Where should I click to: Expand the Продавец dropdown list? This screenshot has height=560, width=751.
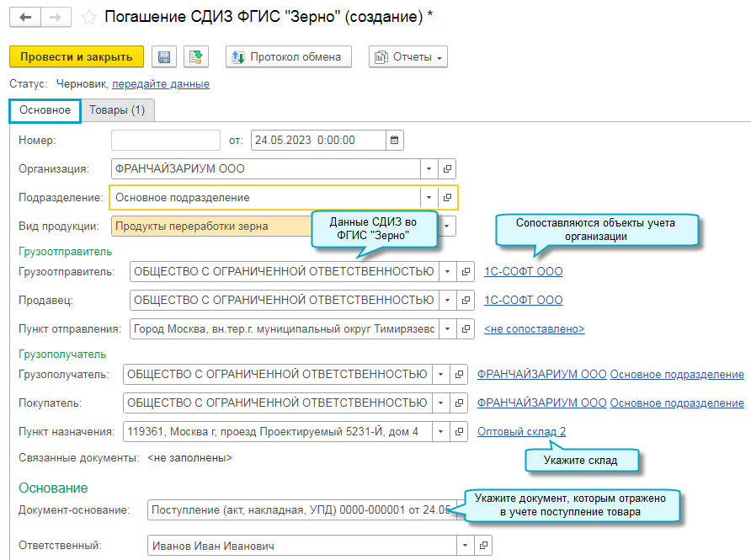(x=447, y=301)
